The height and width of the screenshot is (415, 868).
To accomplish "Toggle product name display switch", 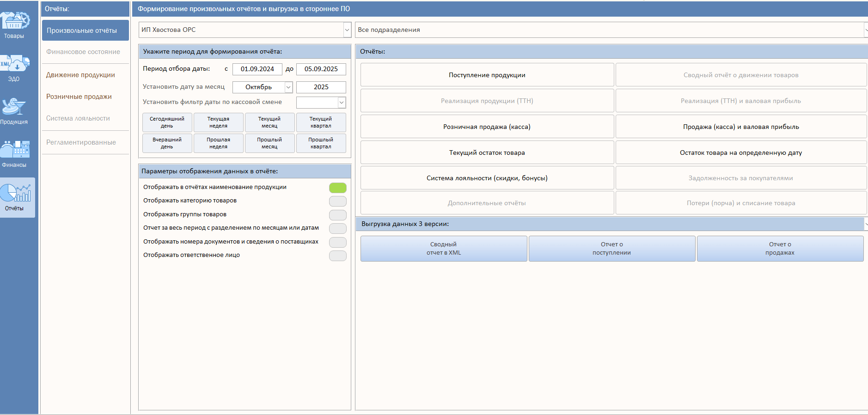I will pyautogui.click(x=337, y=188).
